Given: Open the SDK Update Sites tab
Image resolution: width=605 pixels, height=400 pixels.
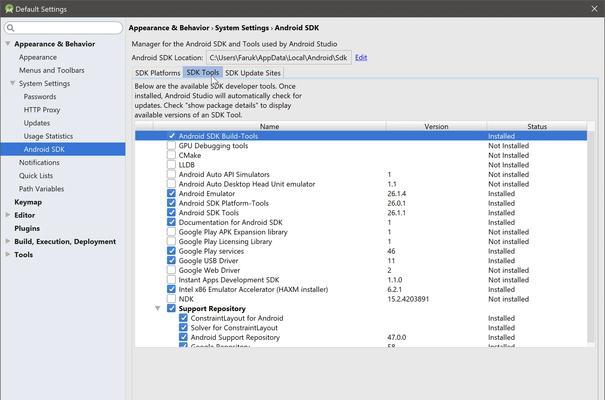Looking at the screenshot, I should pyautogui.click(x=253, y=73).
